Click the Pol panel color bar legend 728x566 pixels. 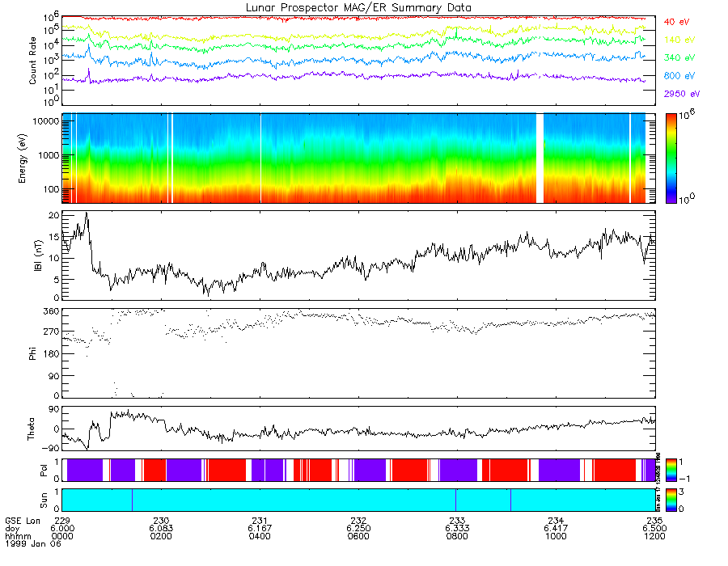pyautogui.click(x=671, y=470)
